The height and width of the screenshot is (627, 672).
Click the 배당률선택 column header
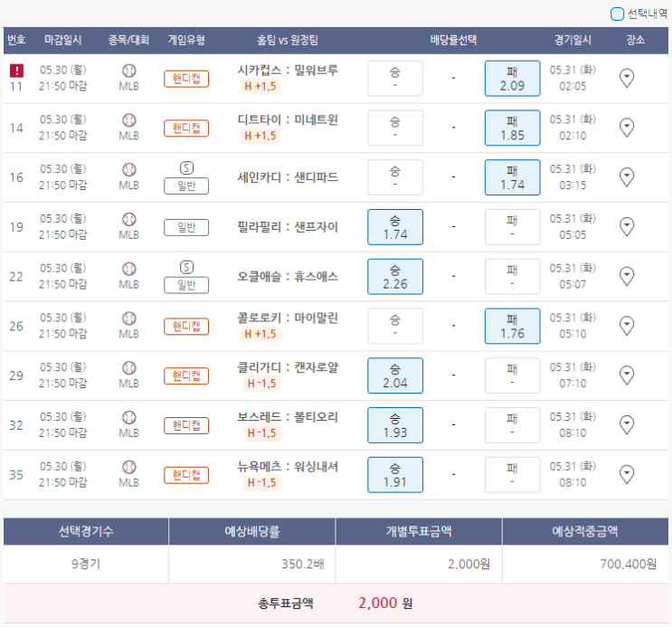tap(453, 41)
